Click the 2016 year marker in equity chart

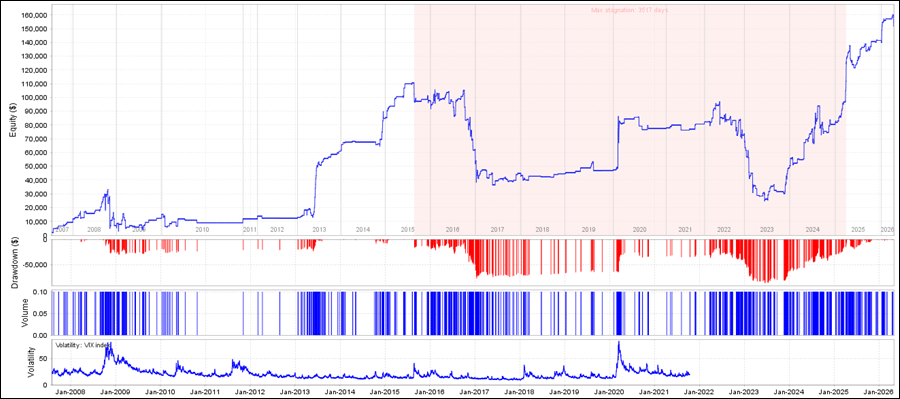pos(453,229)
